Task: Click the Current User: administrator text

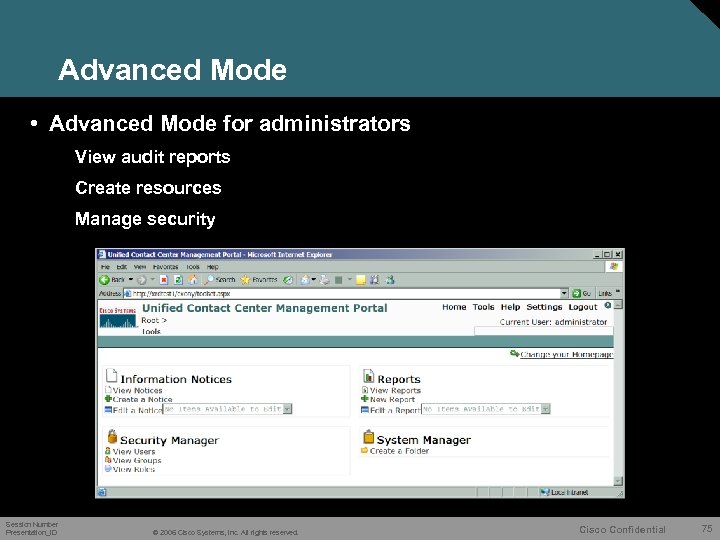Action: [553, 322]
